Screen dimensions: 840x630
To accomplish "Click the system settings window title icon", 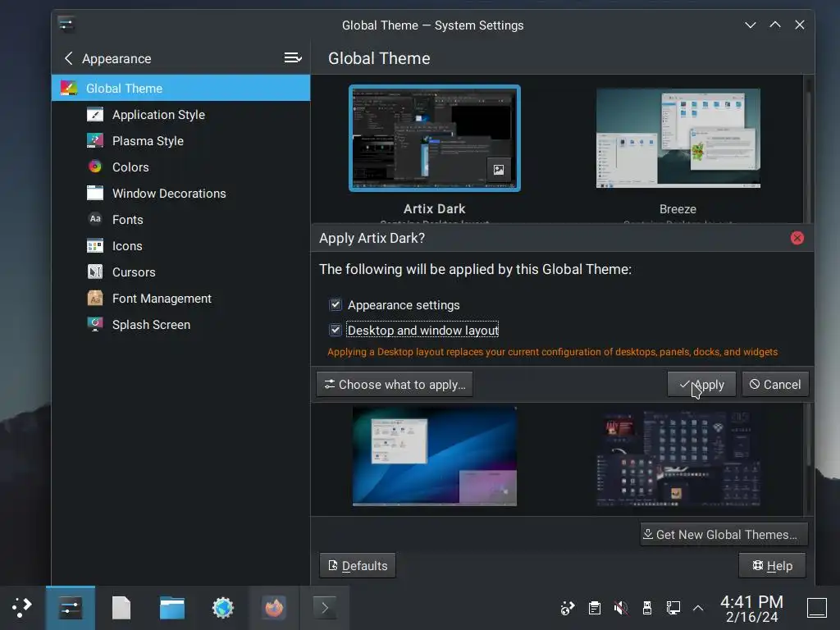I will [x=66, y=25].
